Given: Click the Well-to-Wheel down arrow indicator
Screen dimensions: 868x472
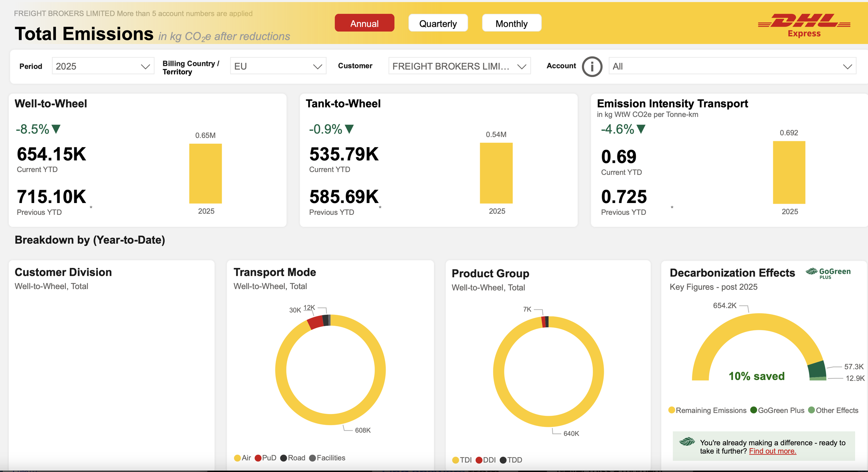Looking at the screenshot, I should tap(56, 129).
